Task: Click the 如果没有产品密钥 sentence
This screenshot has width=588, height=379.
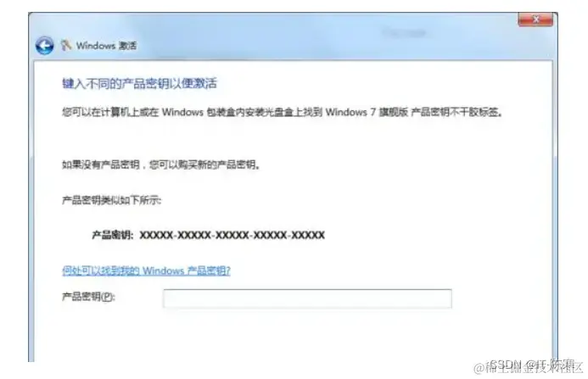Action: [161, 164]
